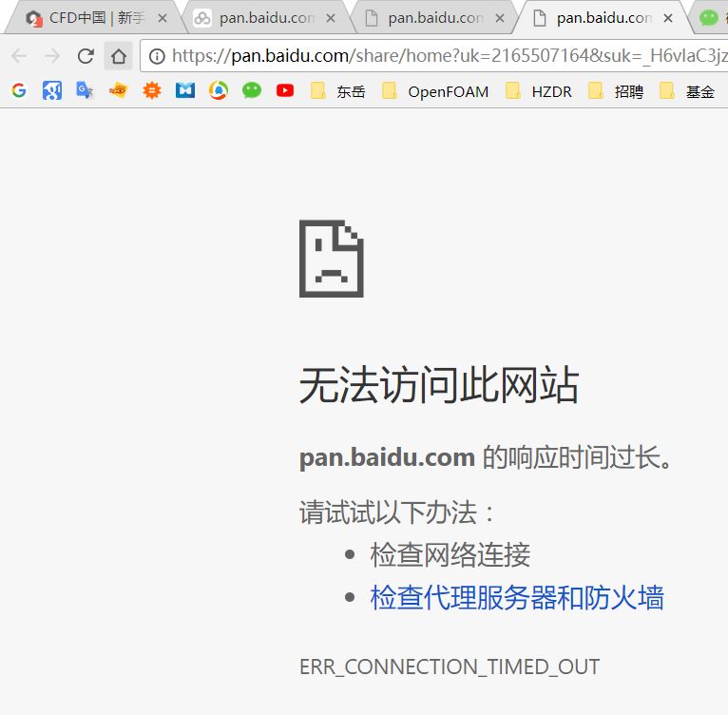
Task: Close the first pan.baidu.com tab
Action: click(x=331, y=18)
